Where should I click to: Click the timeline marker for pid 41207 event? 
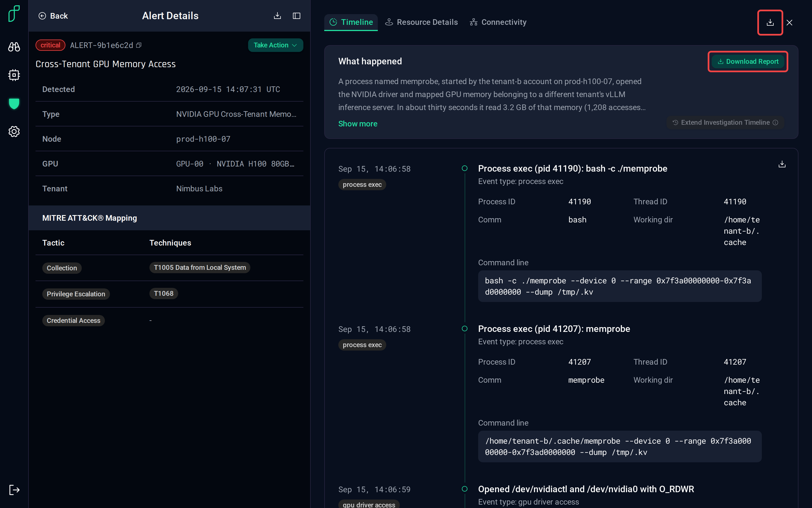click(465, 328)
